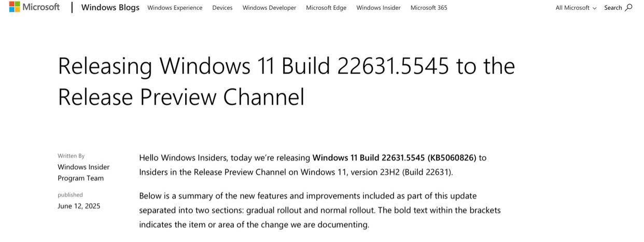Image resolution: width=644 pixels, height=242 pixels.
Task: Open the Microsoft 365 nav link
Action: pos(429,8)
